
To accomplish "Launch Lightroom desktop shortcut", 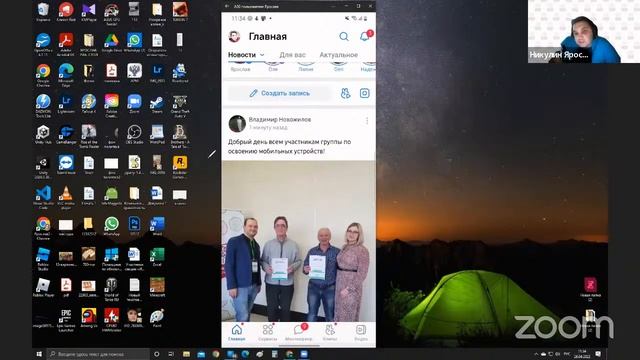I will pos(66,104).
